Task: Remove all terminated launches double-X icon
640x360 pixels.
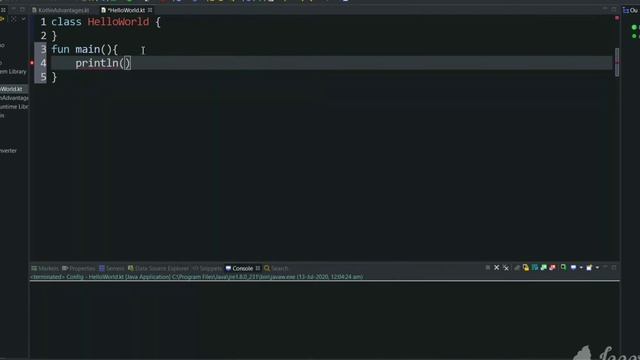Action: pyautogui.click(x=506, y=268)
